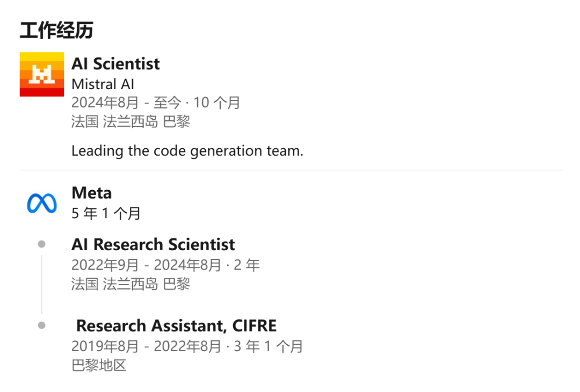
Task: Select the AI Scientist job title
Action: tap(115, 63)
